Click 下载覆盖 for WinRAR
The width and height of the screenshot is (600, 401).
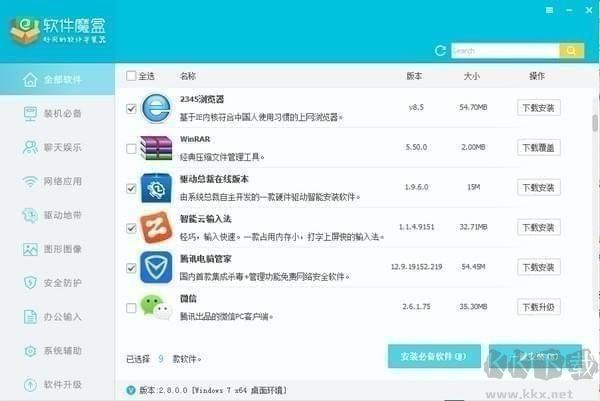click(539, 148)
